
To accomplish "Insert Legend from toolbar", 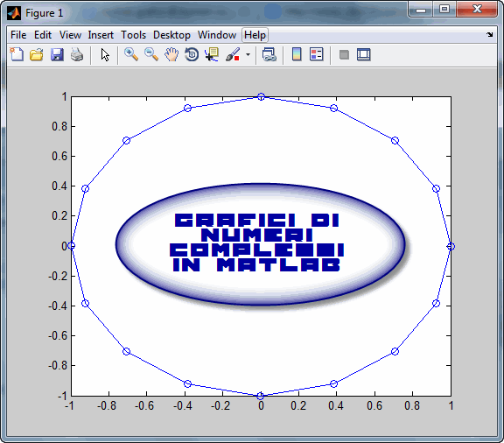I will pyautogui.click(x=316, y=54).
